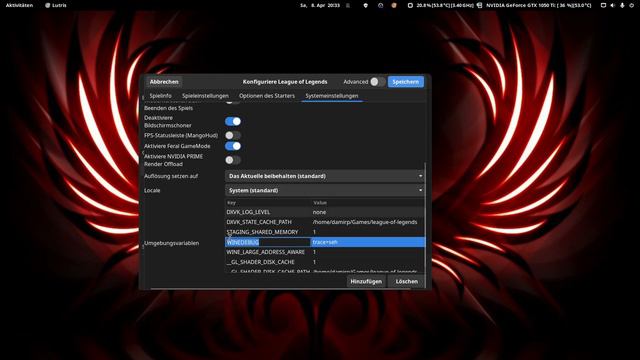The height and width of the screenshot is (360, 640).
Task: Select the DXVK_LOG_LEVEL key cell
Action: [268, 212]
